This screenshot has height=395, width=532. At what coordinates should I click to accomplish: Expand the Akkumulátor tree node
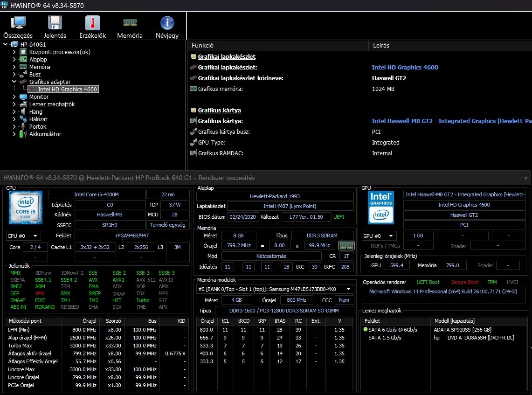[14, 134]
